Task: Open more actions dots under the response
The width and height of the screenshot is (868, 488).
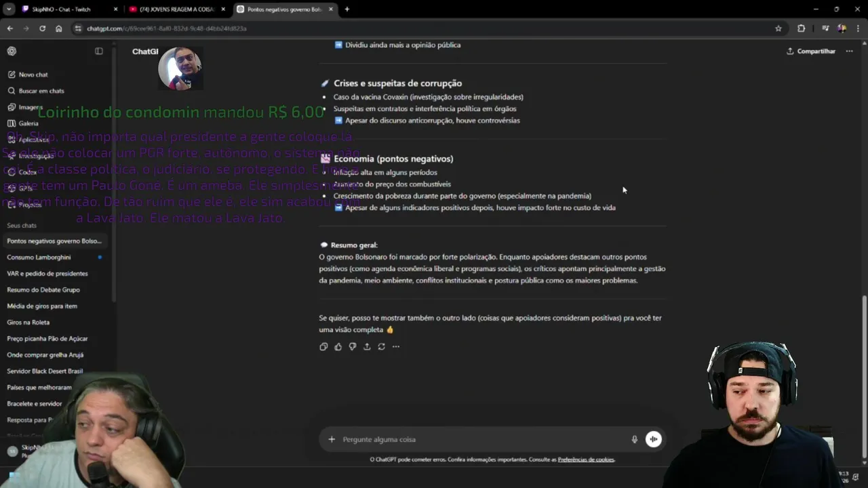Action: click(396, 346)
